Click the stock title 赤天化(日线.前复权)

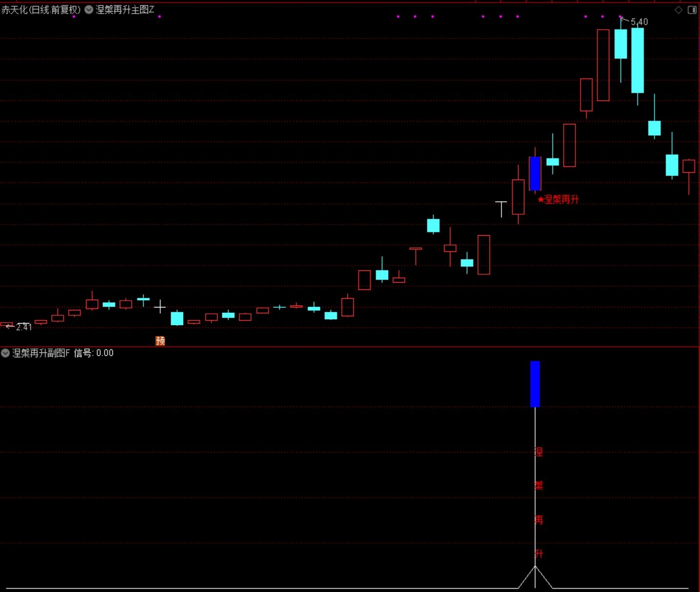click(x=41, y=9)
